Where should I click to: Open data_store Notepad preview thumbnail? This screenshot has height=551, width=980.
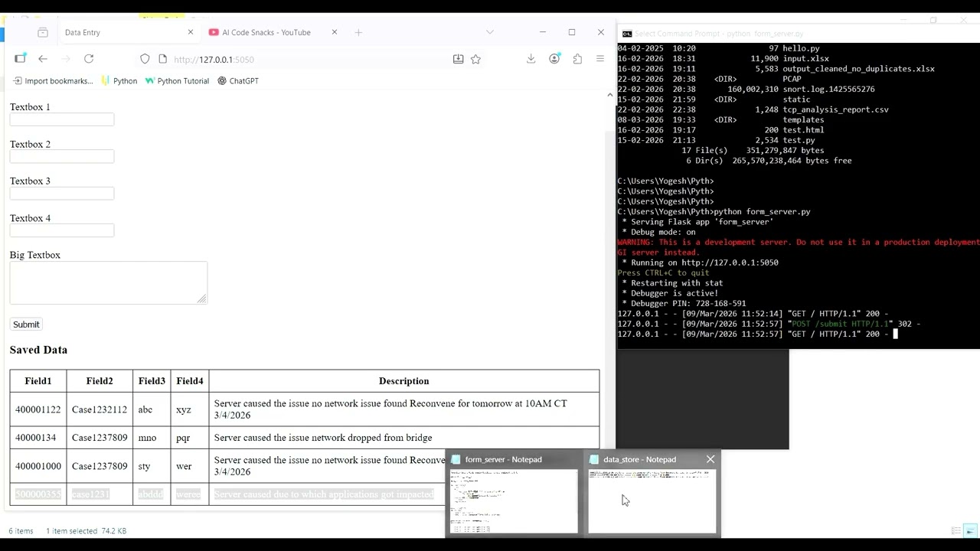[x=652, y=500]
